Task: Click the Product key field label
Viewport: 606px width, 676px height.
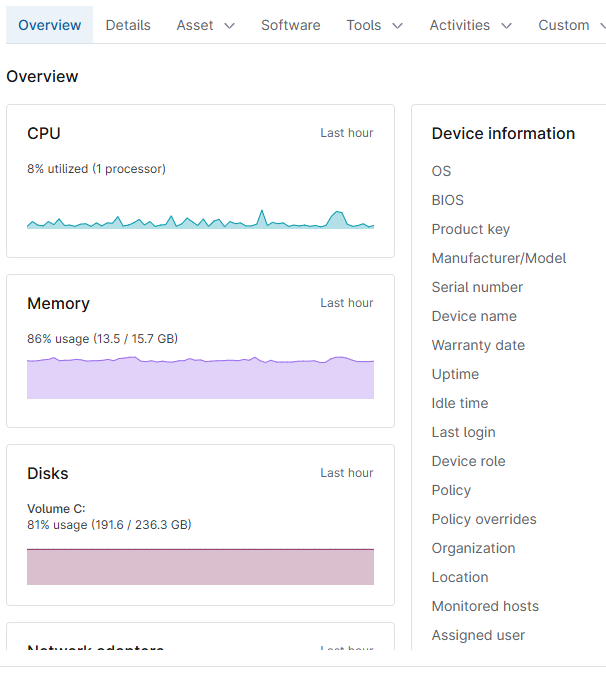Action: tap(471, 229)
